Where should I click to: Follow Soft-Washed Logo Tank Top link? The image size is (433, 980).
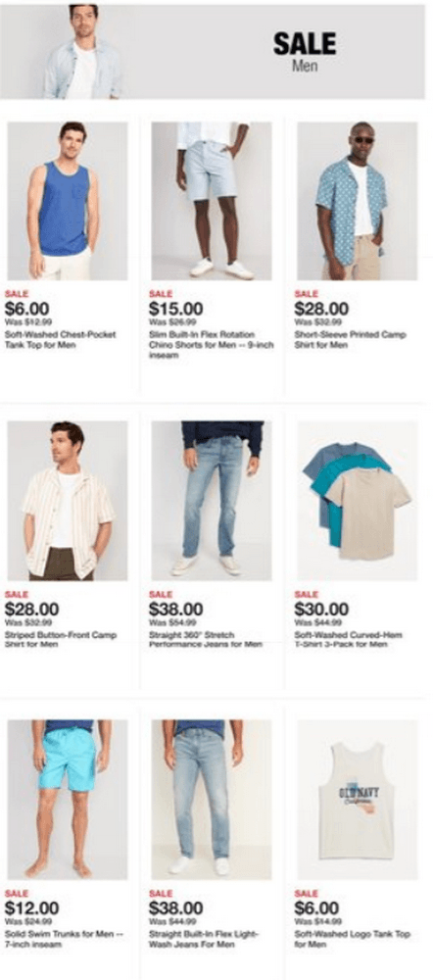(353, 939)
